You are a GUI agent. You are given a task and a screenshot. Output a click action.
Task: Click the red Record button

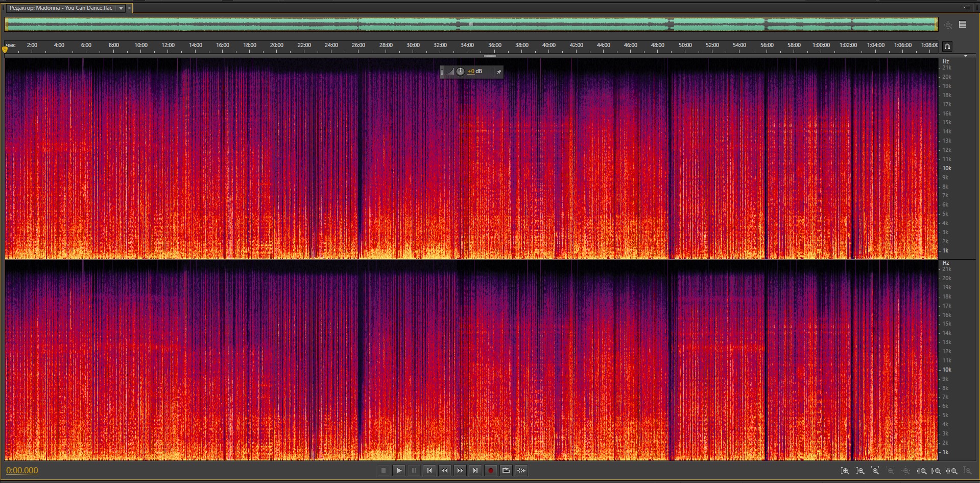click(491, 471)
